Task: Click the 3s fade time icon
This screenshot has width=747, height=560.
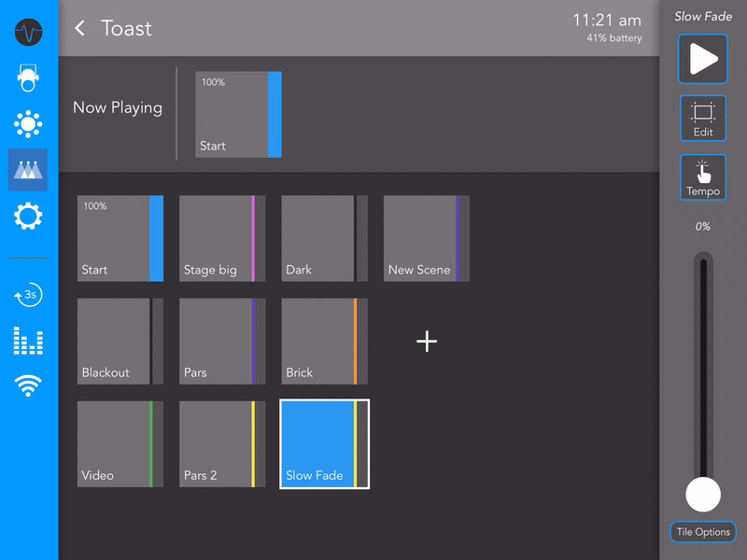Action: (28, 295)
